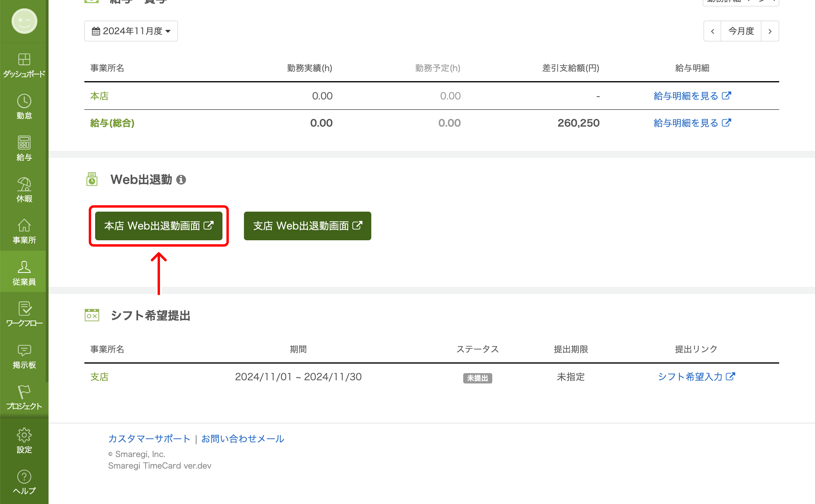Screen dimensions: 815x504
Task: Open 給与明細を見る for 本店 row
Action: point(692,96)
